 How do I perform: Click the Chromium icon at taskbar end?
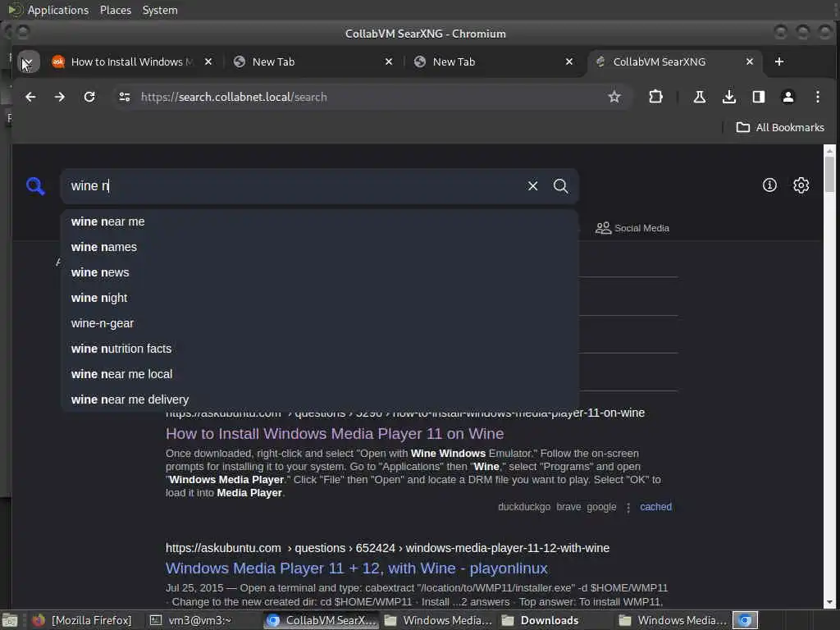click(745, 620)
